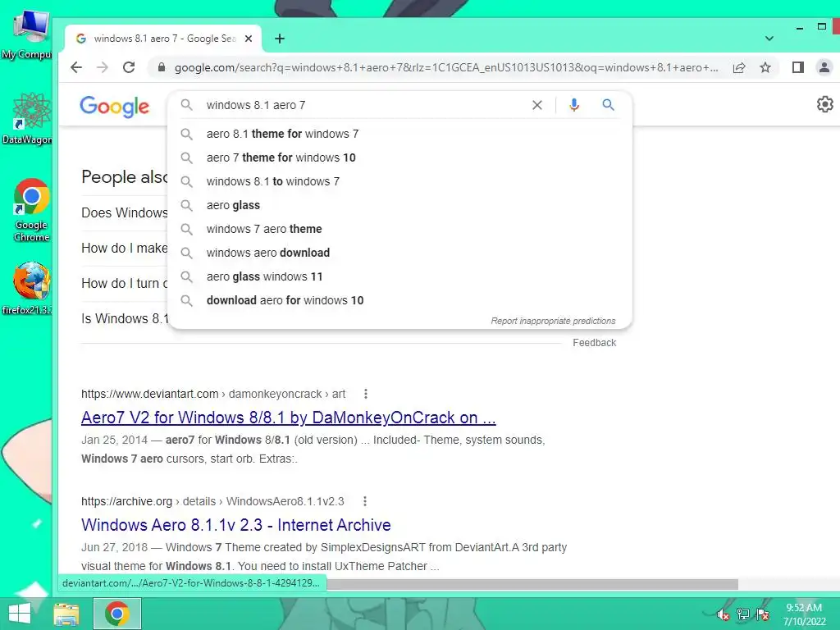840x630 pixels.
Task: Pick suggestion 'aero glass windows 11'
Action: (399, 276)
